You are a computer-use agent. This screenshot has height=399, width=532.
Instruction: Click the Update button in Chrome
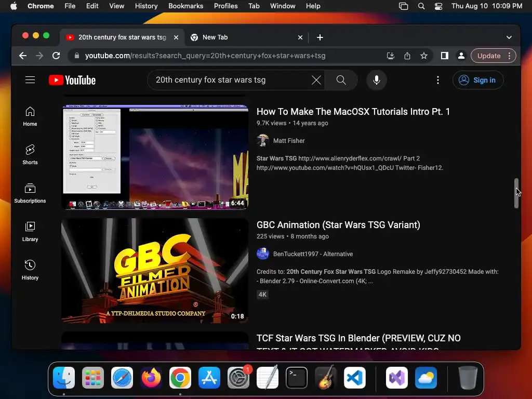[x=488, y=56]
